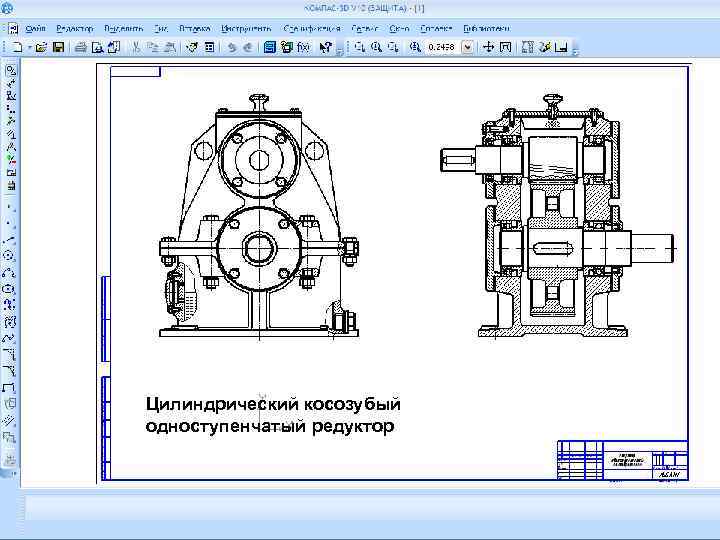Click the Undo arrow
Image resolution: width=720 pixels, height=540 pixels.
[x=232, y=47]
